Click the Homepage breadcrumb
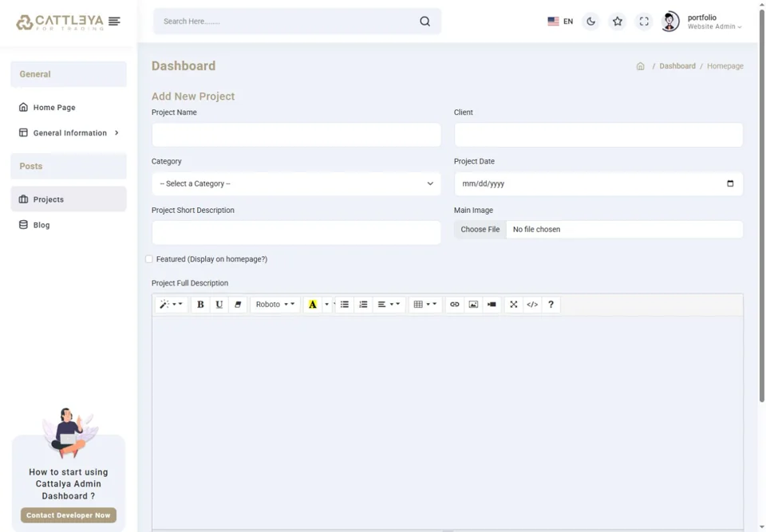 [x=725, y=66]
